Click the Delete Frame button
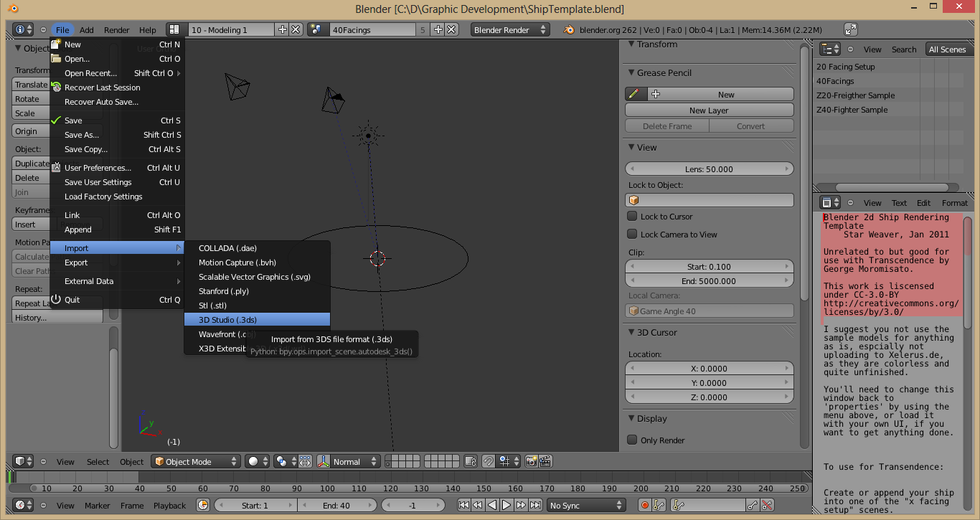 coord(667,126)
